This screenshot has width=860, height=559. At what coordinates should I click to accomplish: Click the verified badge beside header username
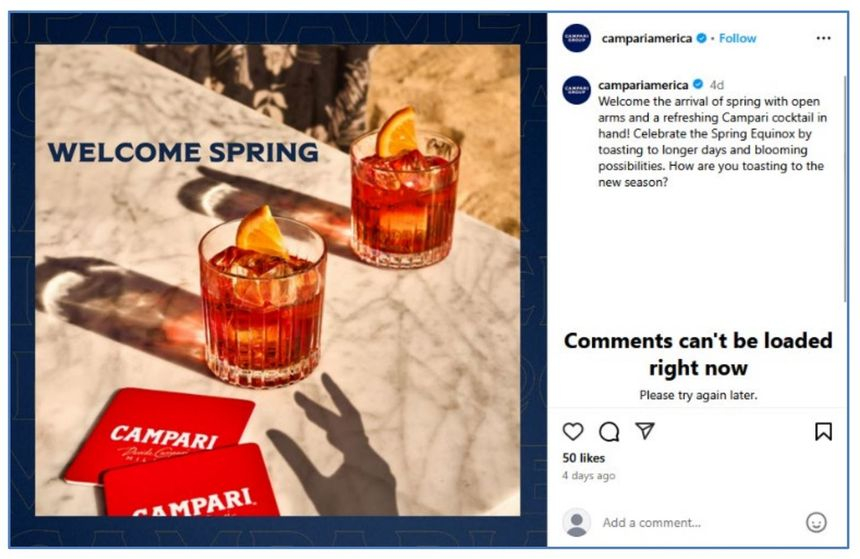coord(701,38)
